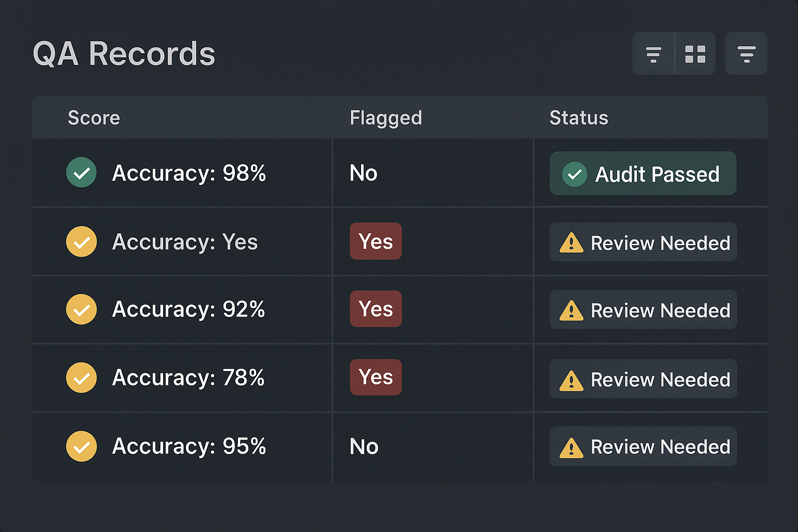The width and height of the screenshot is (798, 532).
Task: Open the standalone filter button at far right
Action: pos(746,54)
